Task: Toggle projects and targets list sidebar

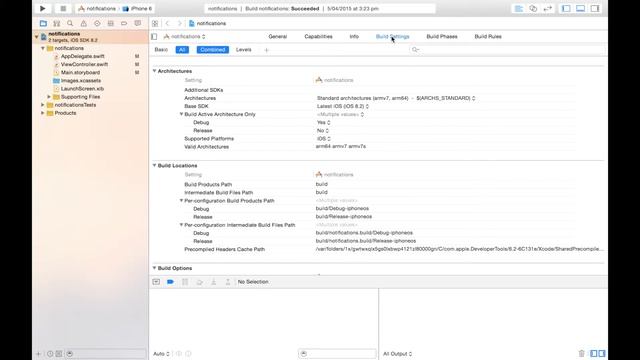Action: coord(154,37)
